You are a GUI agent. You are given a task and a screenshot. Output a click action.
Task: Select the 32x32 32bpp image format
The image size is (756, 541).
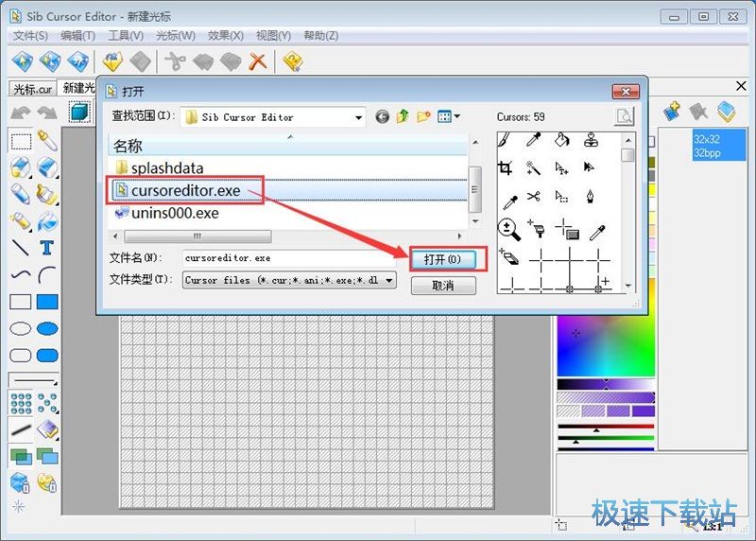(718, 146)
